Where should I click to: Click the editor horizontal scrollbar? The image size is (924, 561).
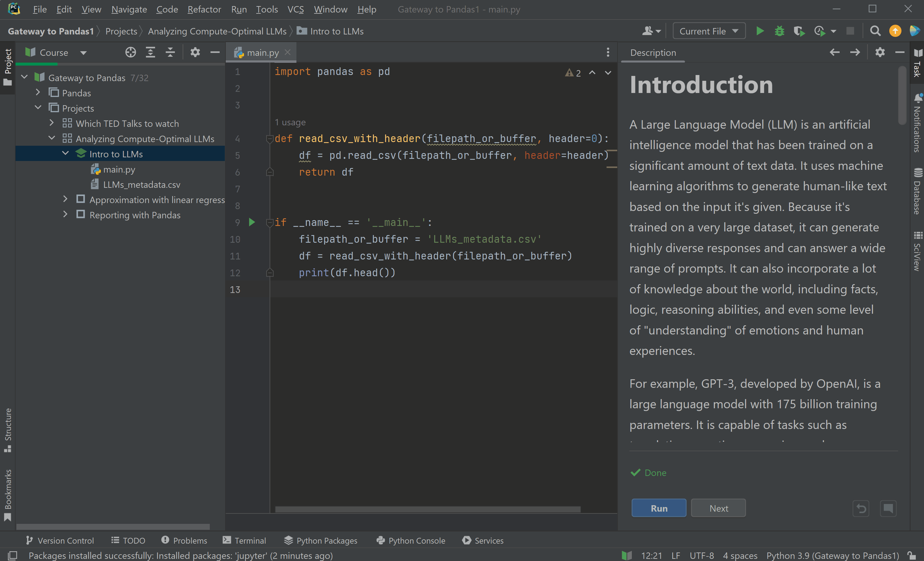pos(427,509)
